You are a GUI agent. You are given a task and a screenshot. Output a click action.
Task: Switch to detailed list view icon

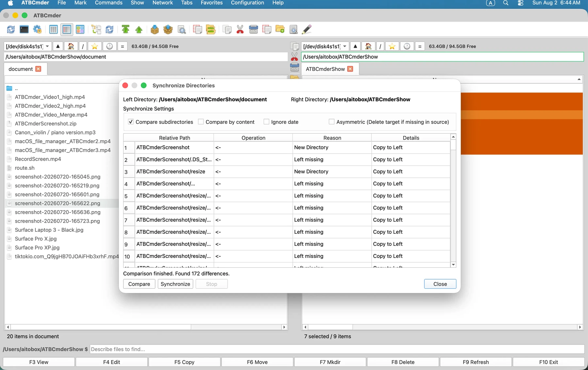pyautogui.click(x=67, y=29)
